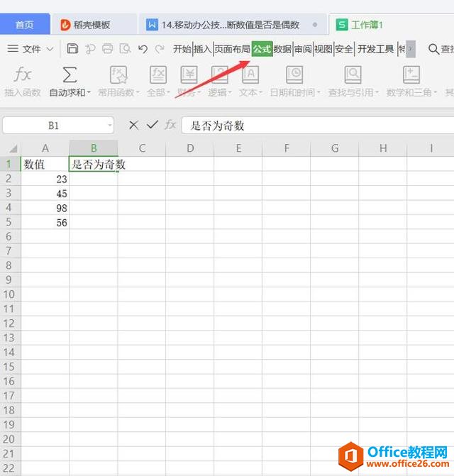
Task: Click the 插入函数 fx icon
Action: (x=23, y=74)
